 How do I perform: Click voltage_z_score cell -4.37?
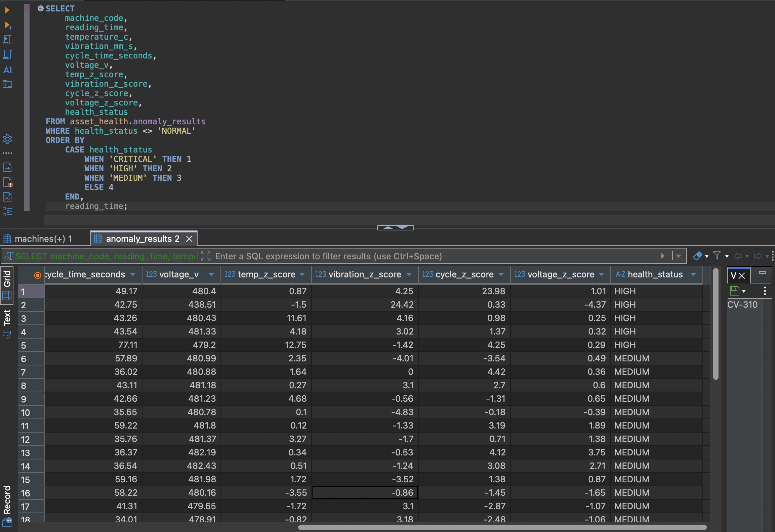coord(561,305)
